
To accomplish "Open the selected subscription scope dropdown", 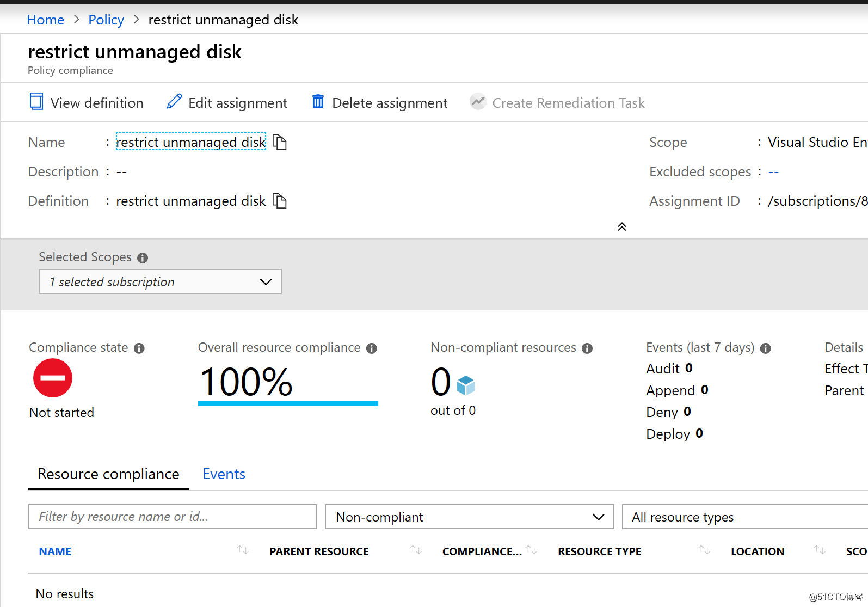I will click(160, 281).
